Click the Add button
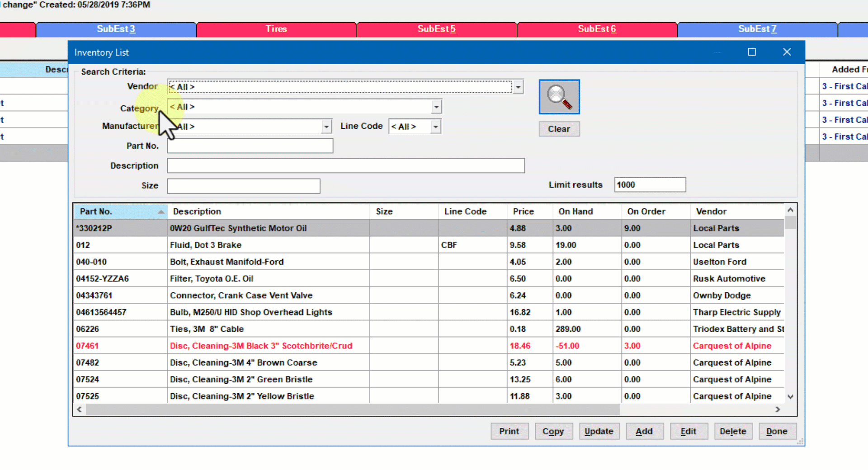868x470 pixels. (644, 431)
